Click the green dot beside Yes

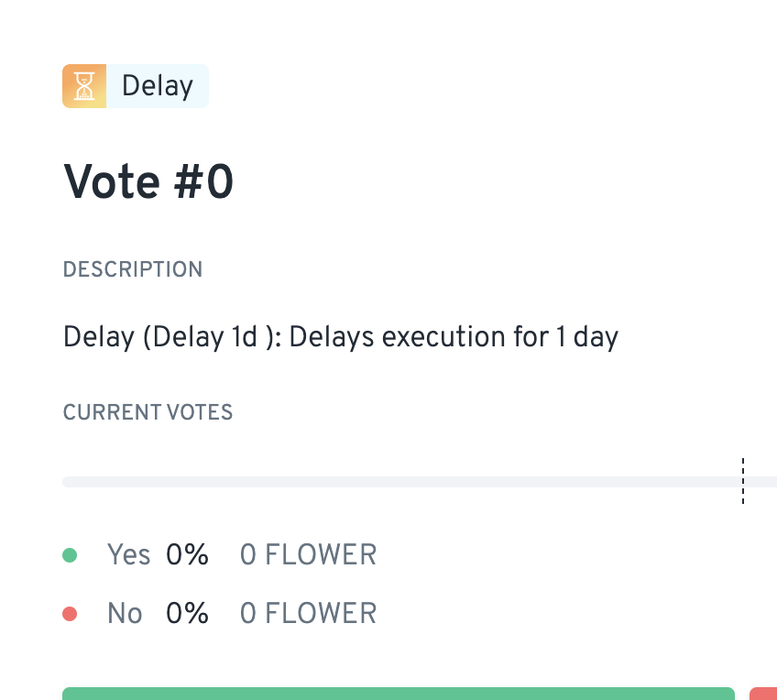pos(70,555)
